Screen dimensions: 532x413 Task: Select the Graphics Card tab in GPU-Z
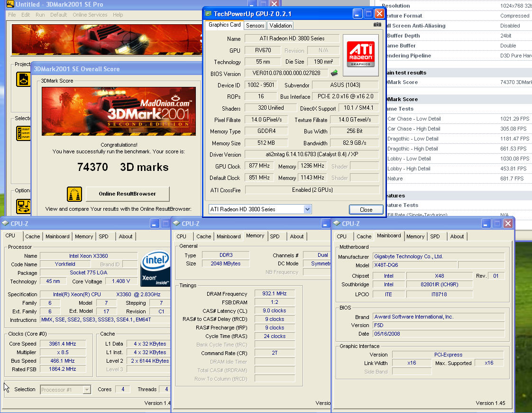click(x=224, y=25)
